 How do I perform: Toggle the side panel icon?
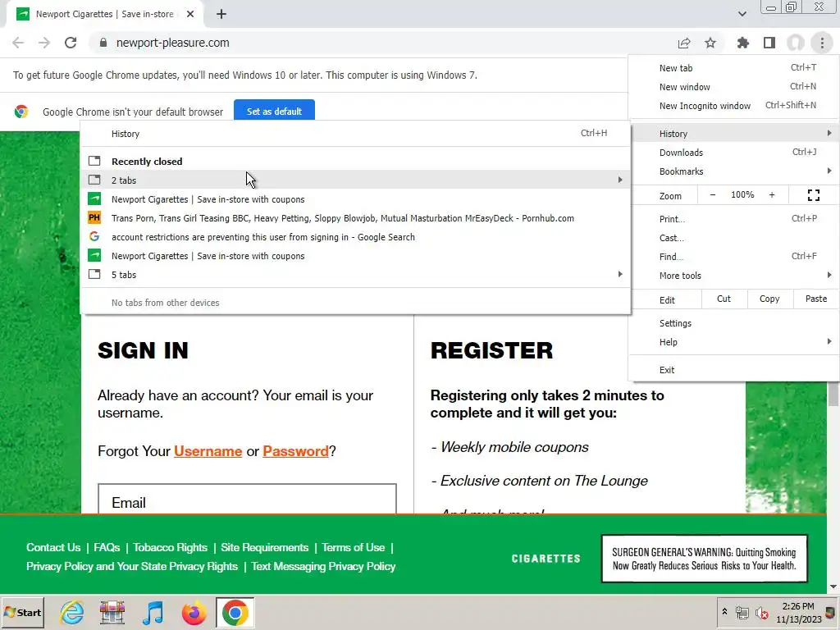pos(769,43)
